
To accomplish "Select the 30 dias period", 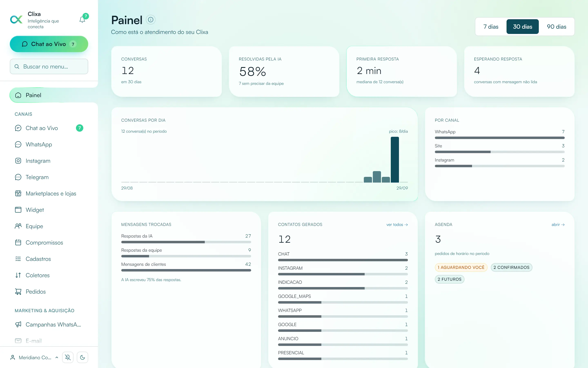I will pos(522,27).
